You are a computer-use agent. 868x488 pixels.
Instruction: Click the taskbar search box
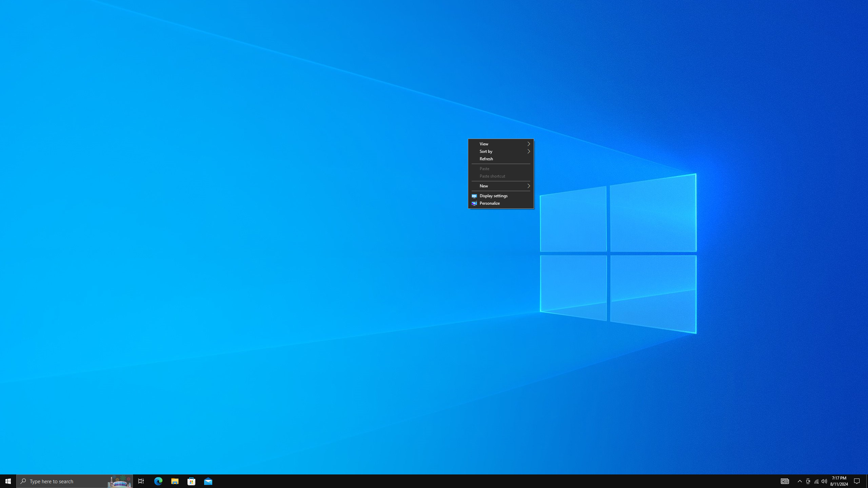(x=64, y=481)
